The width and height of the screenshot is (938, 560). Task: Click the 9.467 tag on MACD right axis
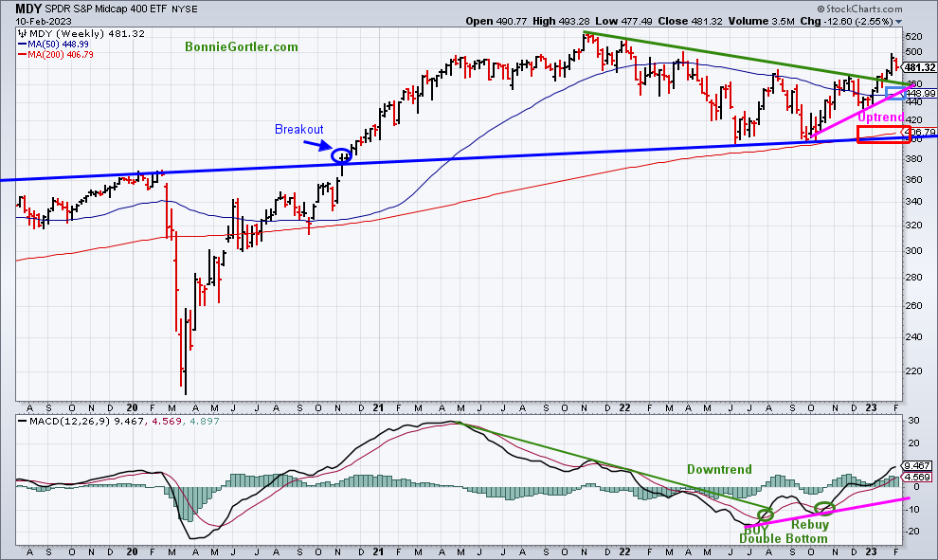[x=917, y=465]
